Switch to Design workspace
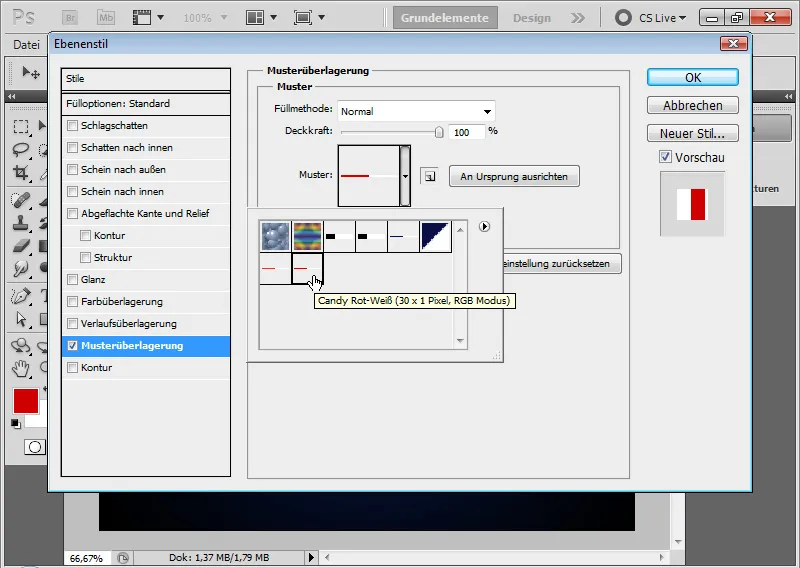Image resolution: width=800 pixels, height=568 pixels. click(x=532, y=18)
